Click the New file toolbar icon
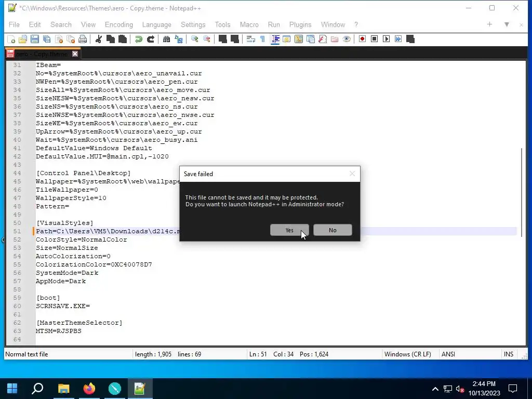 [x=11, y=39]
